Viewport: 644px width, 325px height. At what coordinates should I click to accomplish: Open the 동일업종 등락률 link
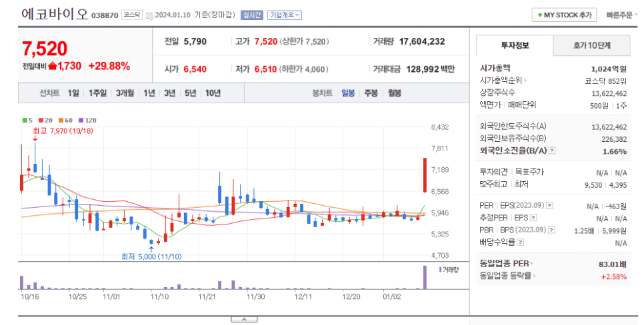(507, 276)
